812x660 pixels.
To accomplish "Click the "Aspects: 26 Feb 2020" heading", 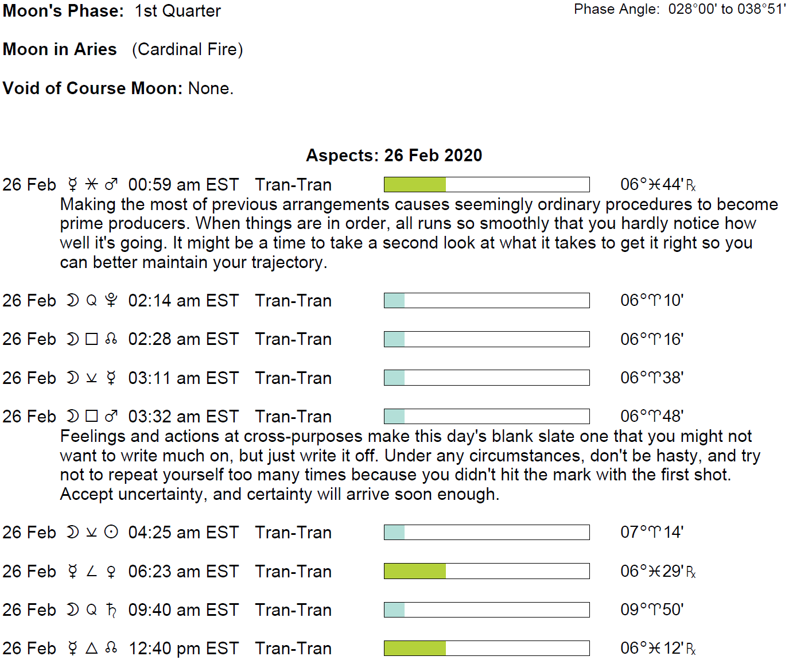I will (x=394, y=156).
